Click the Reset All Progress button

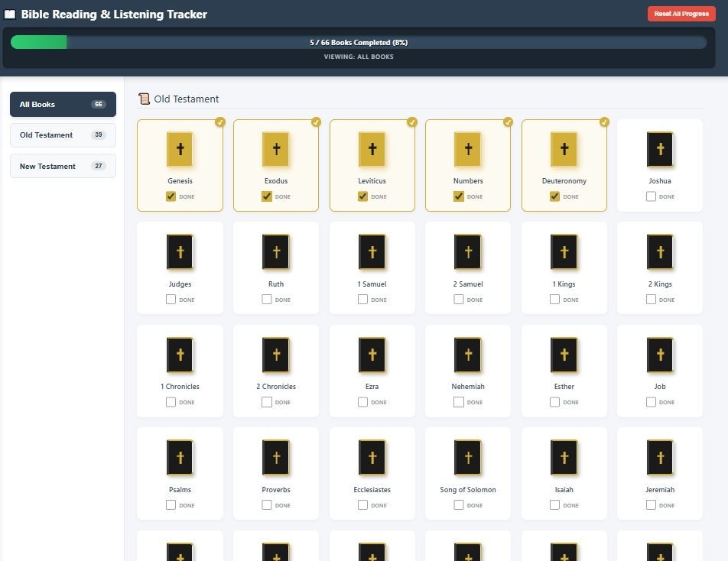tap(681, 14)
